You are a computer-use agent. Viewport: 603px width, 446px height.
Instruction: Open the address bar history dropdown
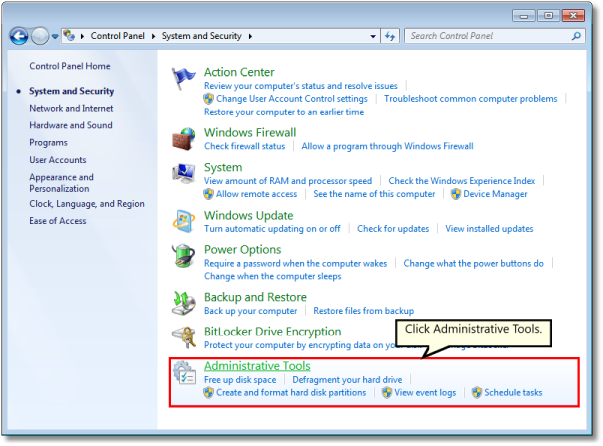[373, 36]
